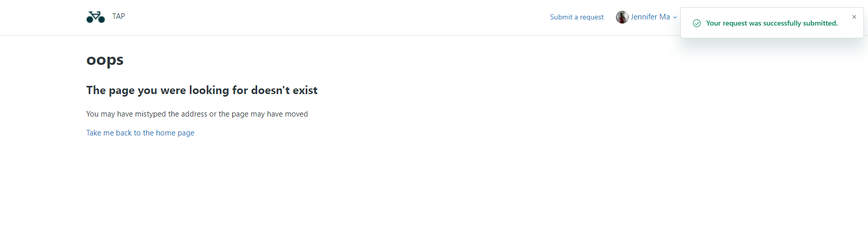The image size is (868, 252).
Task: Click the "oops" page heading
Action: (x=105, y=60)
